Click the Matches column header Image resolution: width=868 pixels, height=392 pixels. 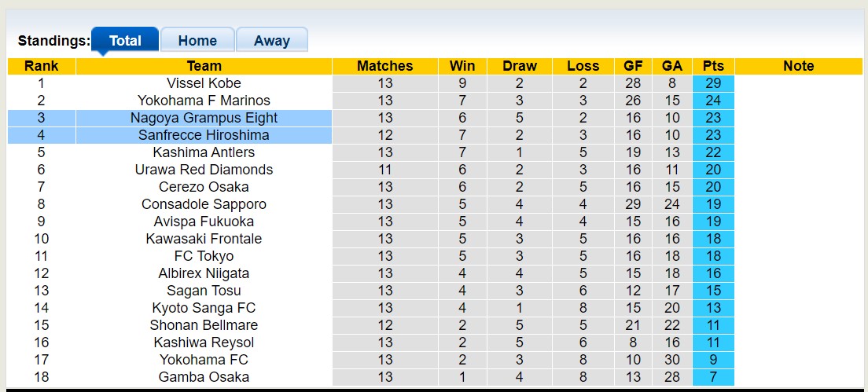pos(384,66)
